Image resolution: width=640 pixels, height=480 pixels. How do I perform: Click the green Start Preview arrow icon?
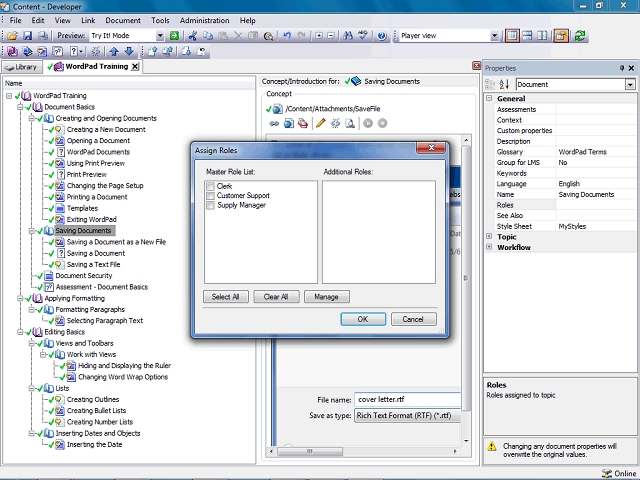point(174,36)
